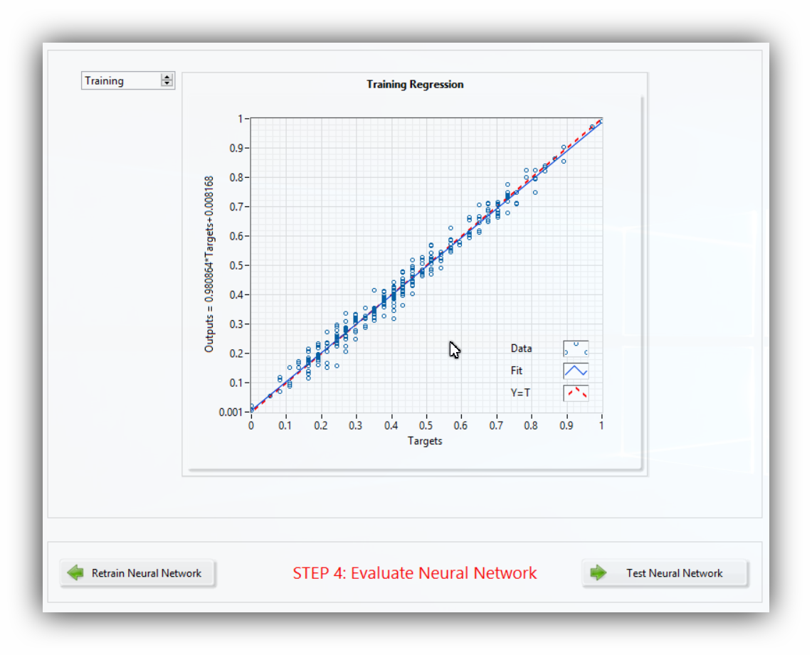Click the y-axis maximum value 1

[241, 119]
